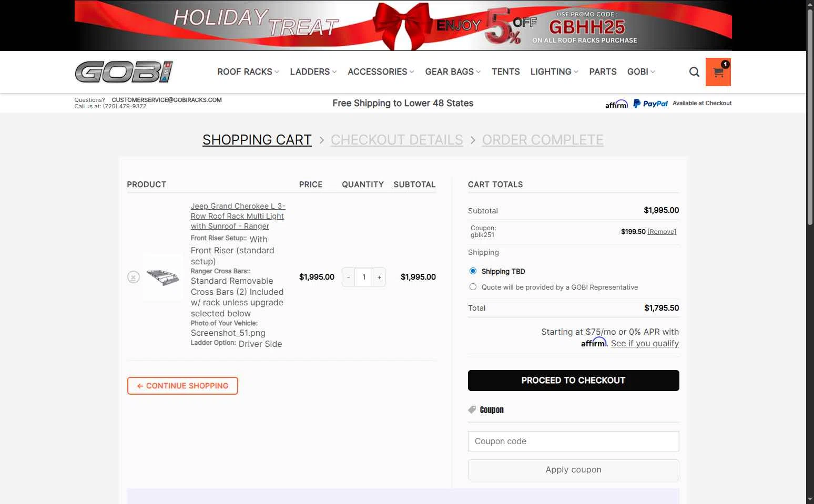Expand the Ladders menu
This screenshot has width=814, height=504.
point(313,72)
